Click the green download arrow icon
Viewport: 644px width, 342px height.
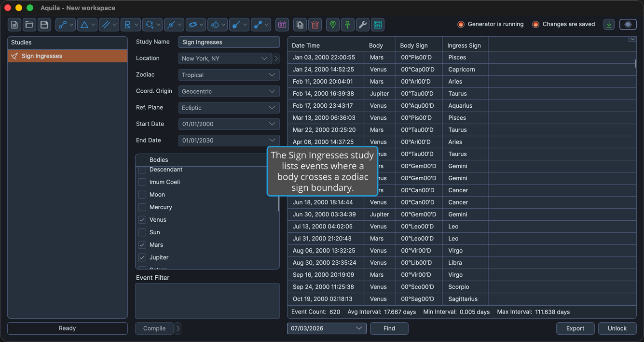coord(609,25)
